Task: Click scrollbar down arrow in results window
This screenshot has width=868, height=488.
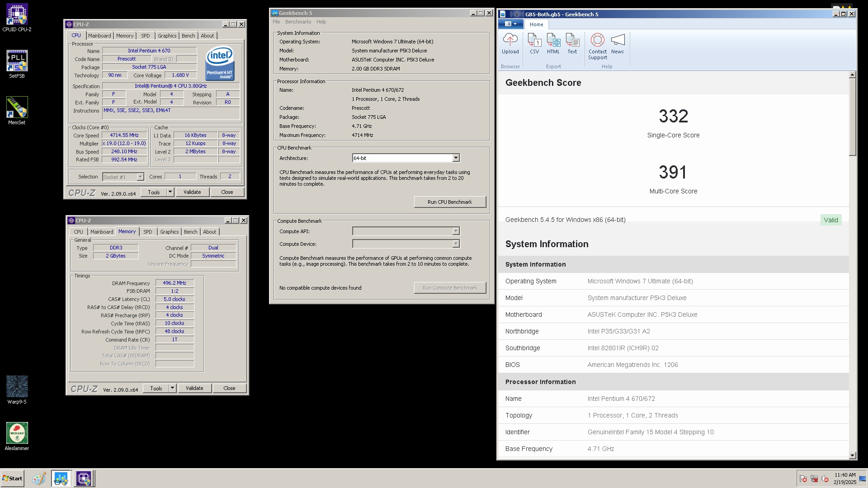Action: pyautogui.click(x=852, y=455)
